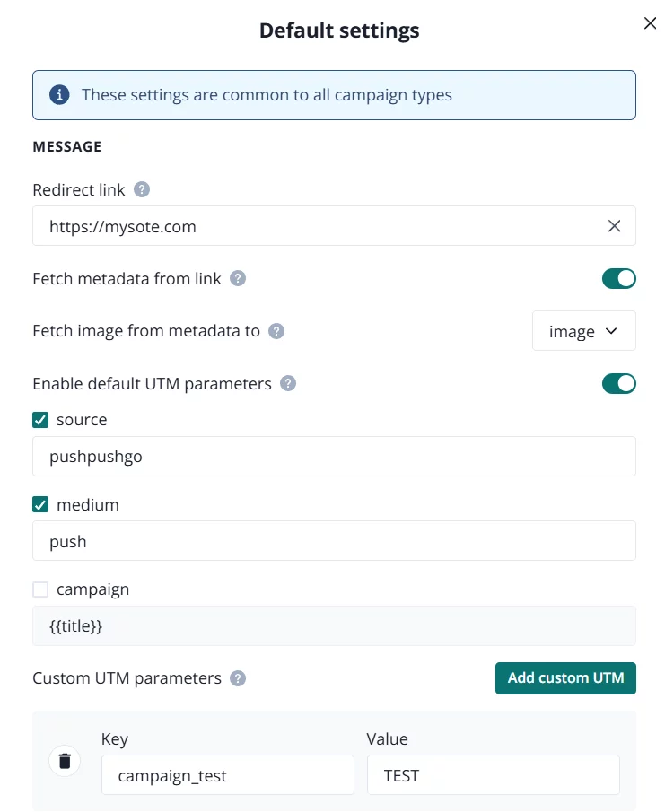Clear the redirect link field with the X
This screenshot has width=665, height=812.
(x=614, y=226)
